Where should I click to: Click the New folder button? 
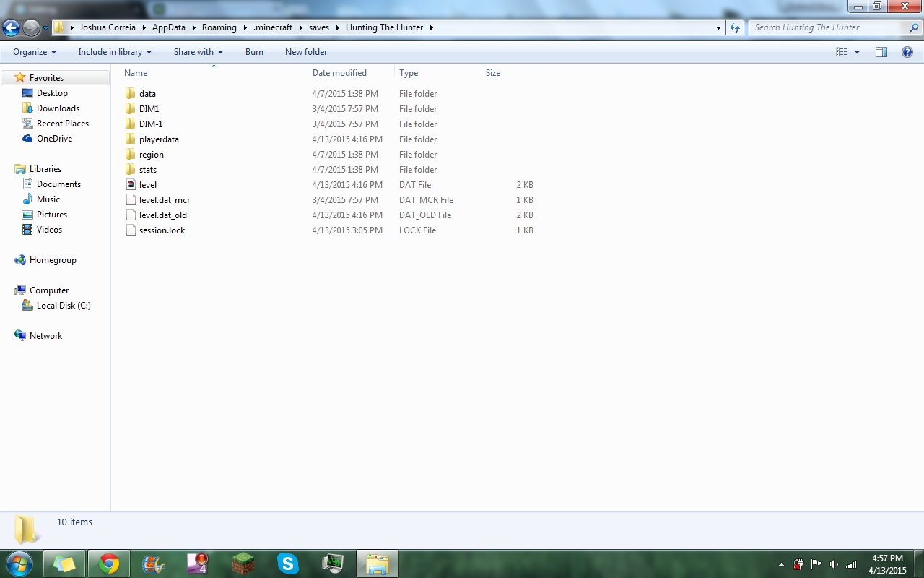(x=306, y=52)
